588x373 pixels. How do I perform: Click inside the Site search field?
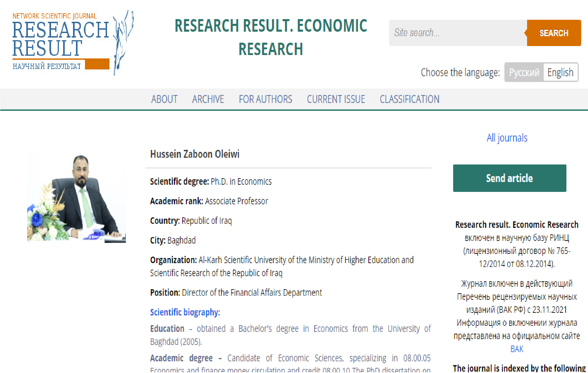[x=457, y=33]
